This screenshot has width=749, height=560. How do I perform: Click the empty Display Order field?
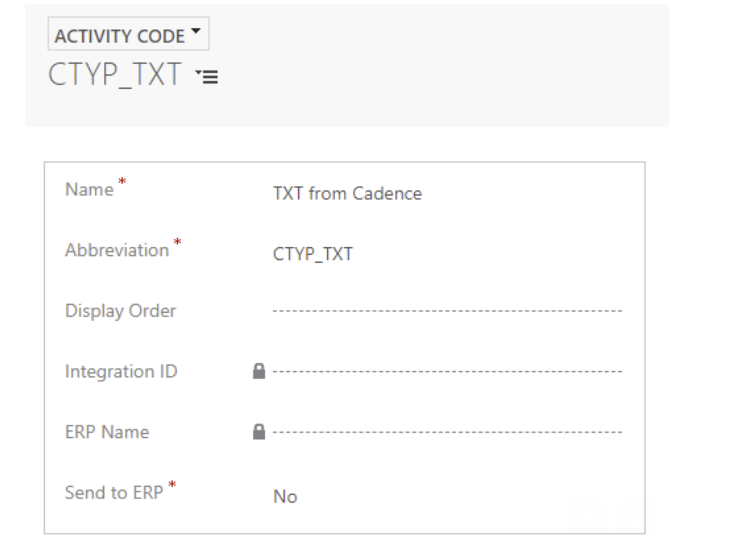pos(448,311)
